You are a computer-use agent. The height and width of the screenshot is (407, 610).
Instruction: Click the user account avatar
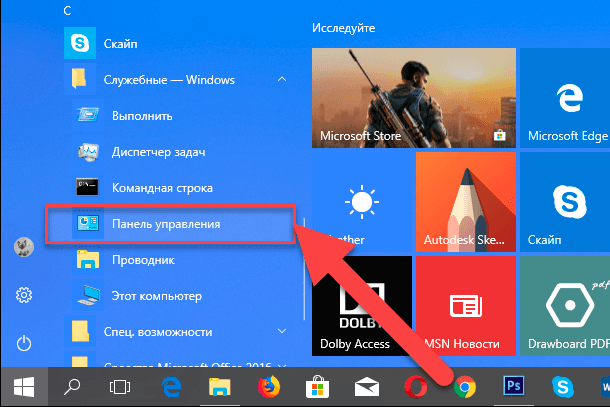pyautogui.click(x=24, y=247)
